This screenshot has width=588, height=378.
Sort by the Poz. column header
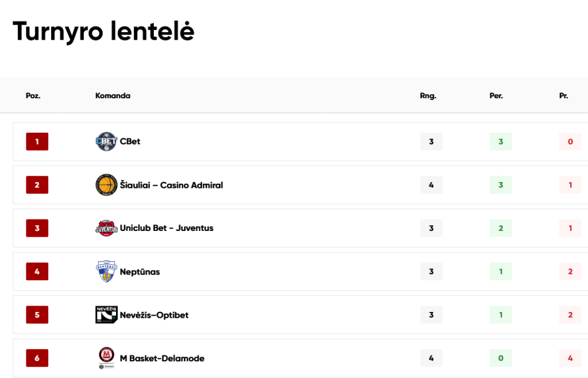[33, 95]
